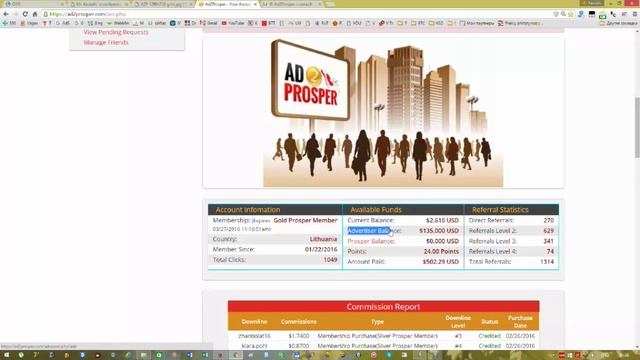Click the Purchase Date column header
This screenshot has height=360, width=640.
(520, 322)
